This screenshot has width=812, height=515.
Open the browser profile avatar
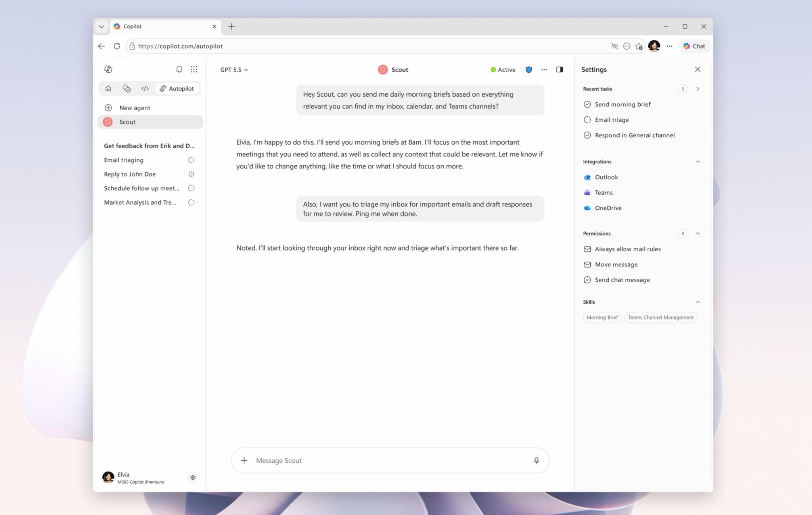tap(654, 46)
